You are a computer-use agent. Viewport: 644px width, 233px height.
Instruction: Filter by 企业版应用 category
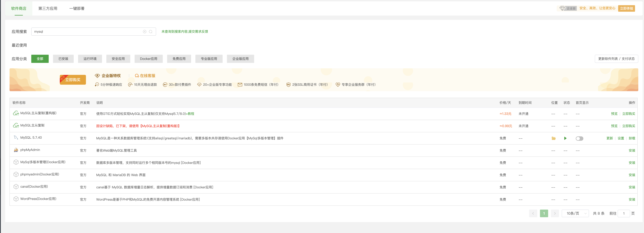pos(241,59)
